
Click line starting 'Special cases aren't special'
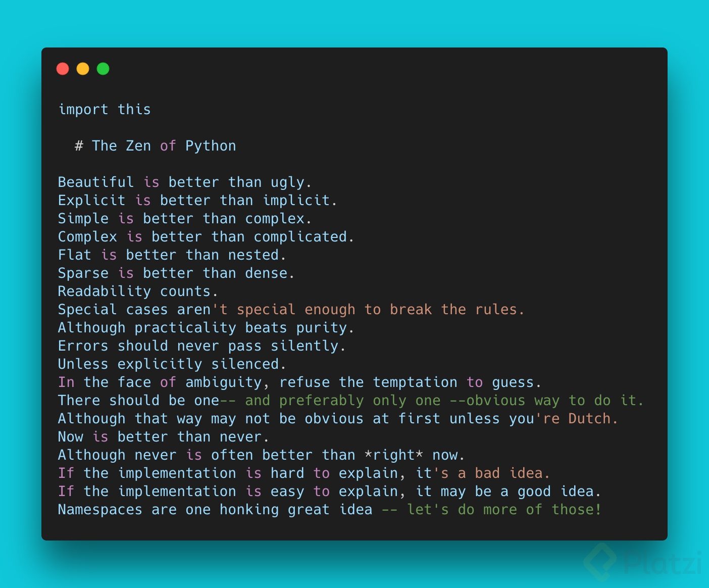coord(291,310)
